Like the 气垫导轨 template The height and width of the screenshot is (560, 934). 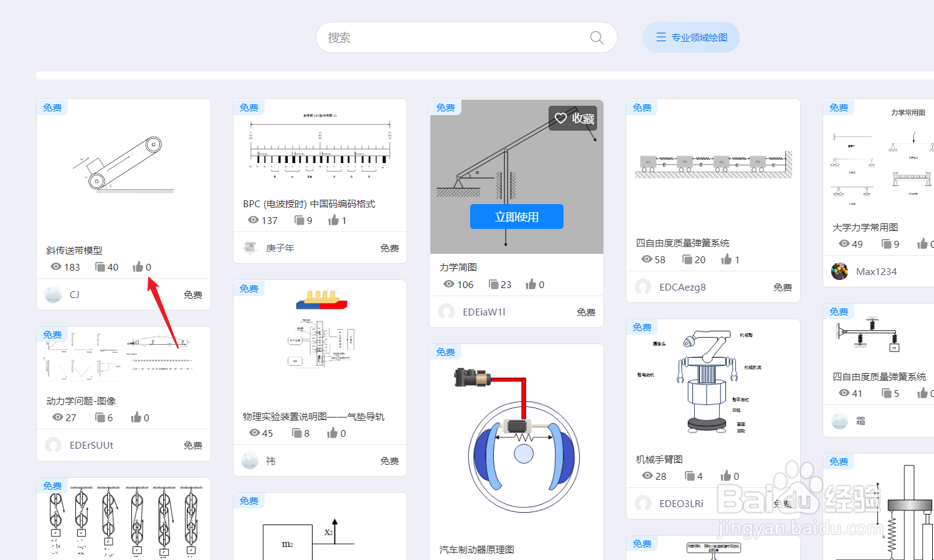click(333, 433)
